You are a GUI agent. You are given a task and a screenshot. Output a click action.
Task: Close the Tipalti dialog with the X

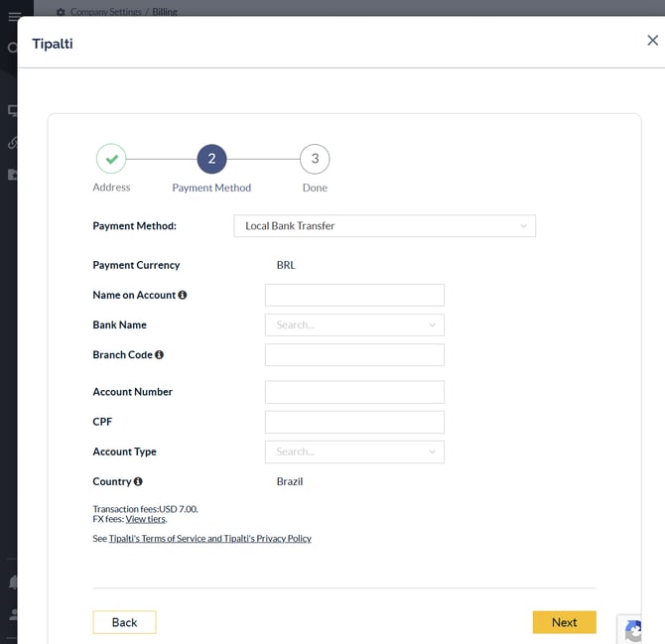(652, 41)
